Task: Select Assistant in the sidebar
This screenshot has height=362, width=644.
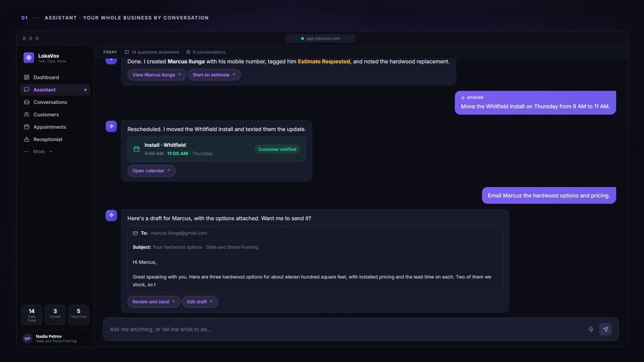Action: tap(55, 89)
